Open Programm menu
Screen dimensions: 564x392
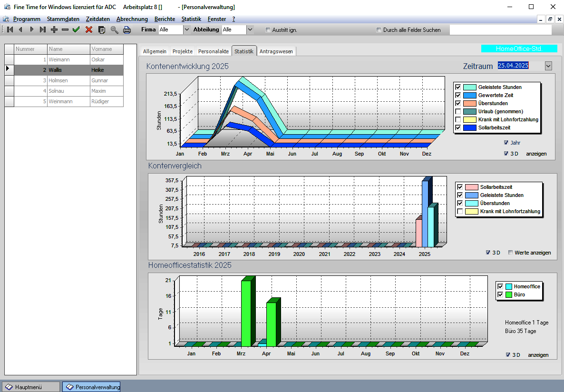click(x=27, y=19)
